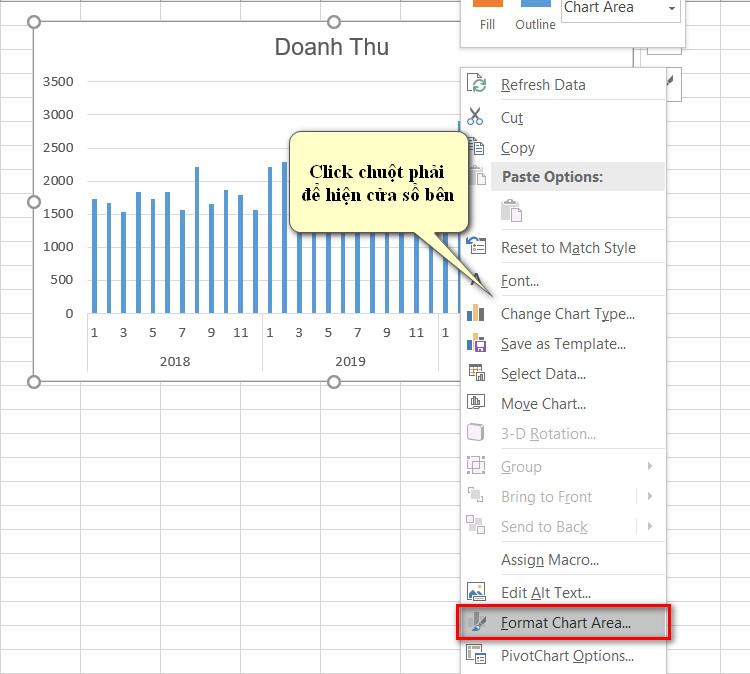750x674 pixels.
Task: Click the Outline color button
Action: click(535, 15)
